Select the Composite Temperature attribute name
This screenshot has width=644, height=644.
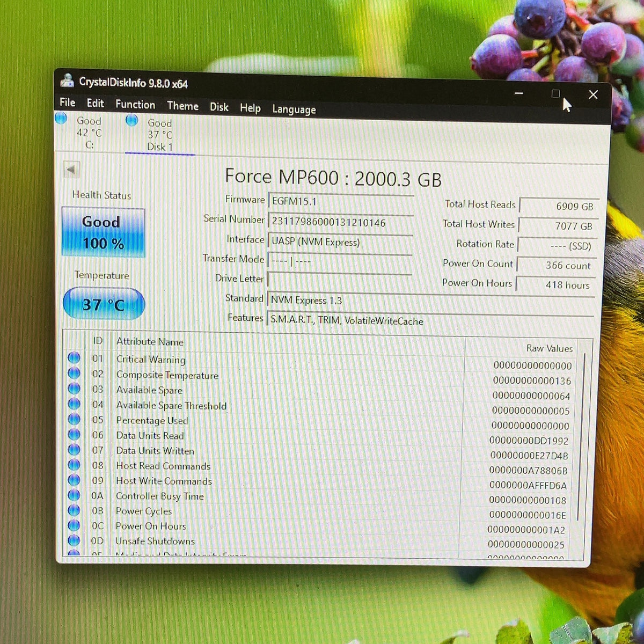(x=167, y=375)
